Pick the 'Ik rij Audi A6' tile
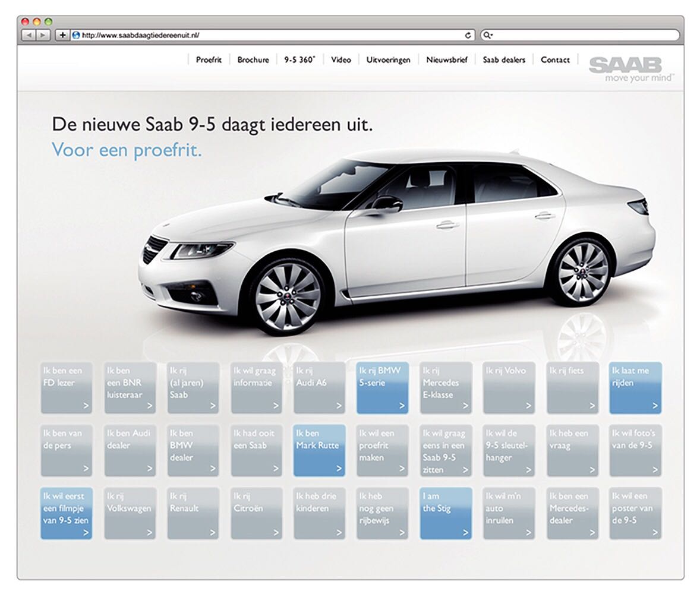 (x=319, y=388)
